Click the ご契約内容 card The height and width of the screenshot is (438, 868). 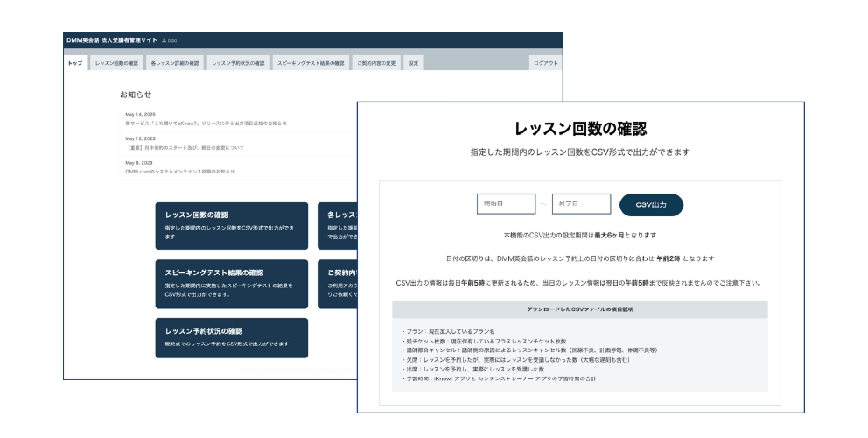click(336, 284)
